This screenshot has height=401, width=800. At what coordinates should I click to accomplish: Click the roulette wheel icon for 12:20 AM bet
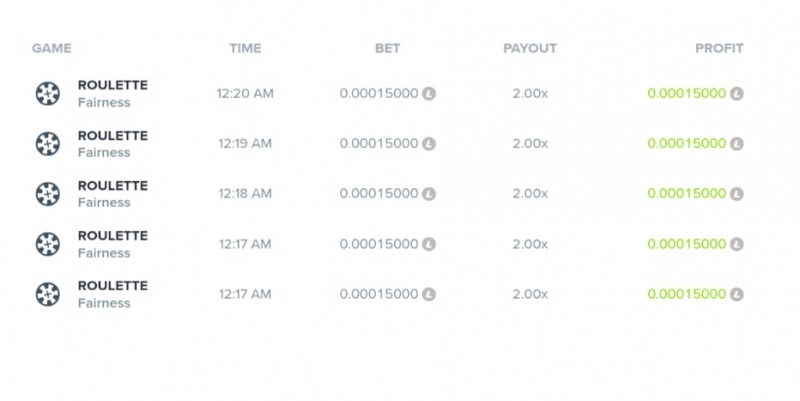tap(47, 93)
